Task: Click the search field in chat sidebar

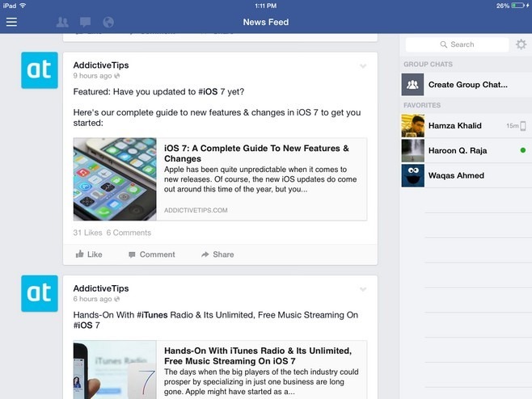Action: (x=457, y=44)
